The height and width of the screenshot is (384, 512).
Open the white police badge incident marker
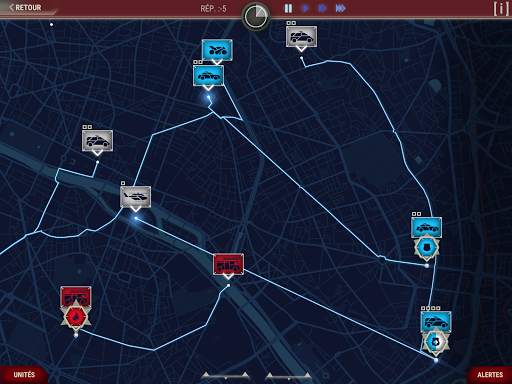click(436, 342)
